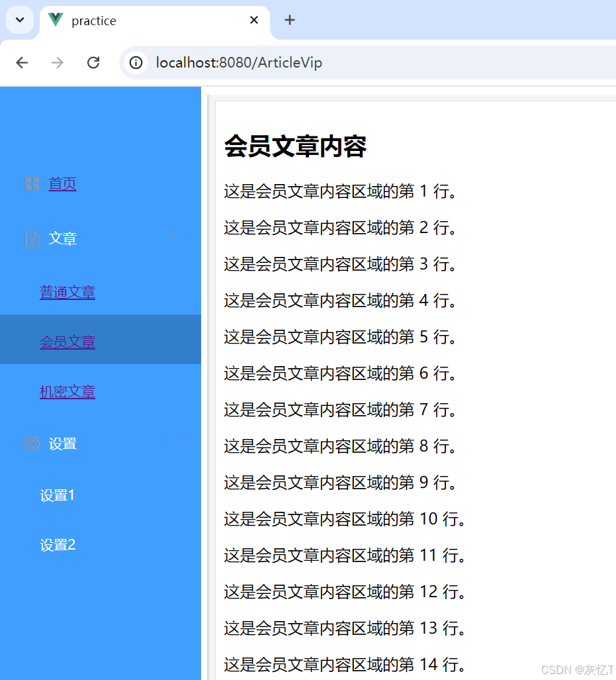Open a new tab with plus button

(290, 20)
